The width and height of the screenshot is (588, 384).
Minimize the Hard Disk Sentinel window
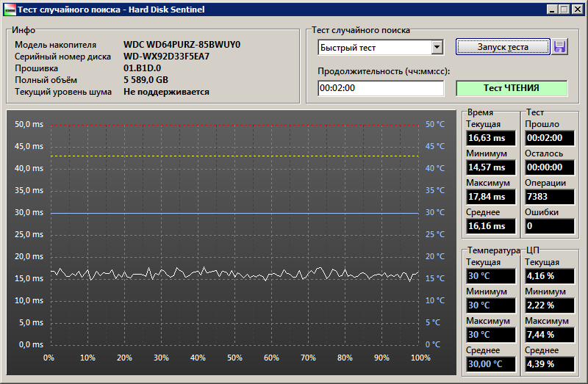(552, 10)
